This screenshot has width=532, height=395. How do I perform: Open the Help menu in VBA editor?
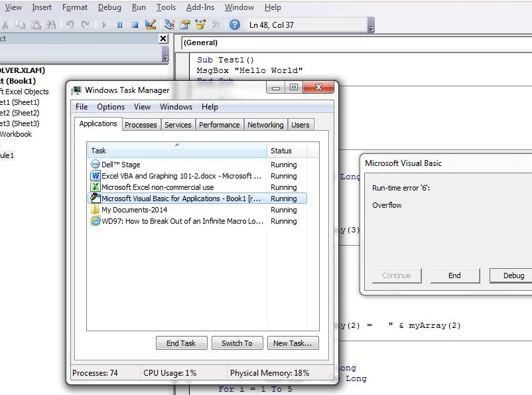(273, 7)
